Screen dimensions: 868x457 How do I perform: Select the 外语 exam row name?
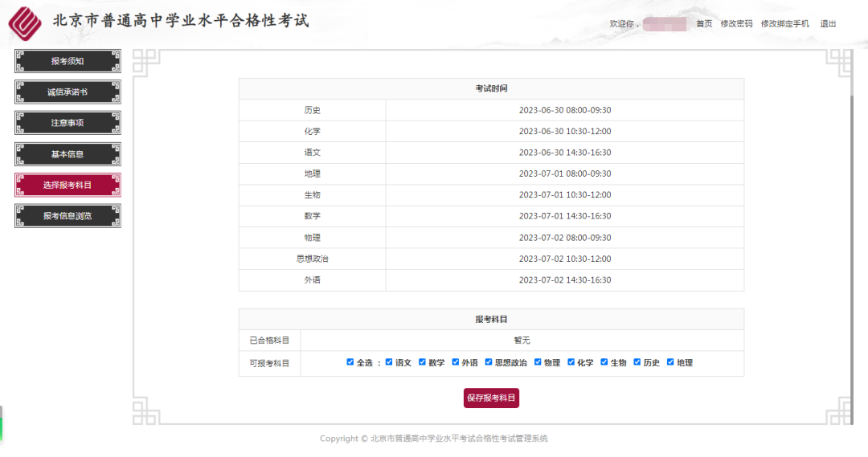[x=312, y=280]
